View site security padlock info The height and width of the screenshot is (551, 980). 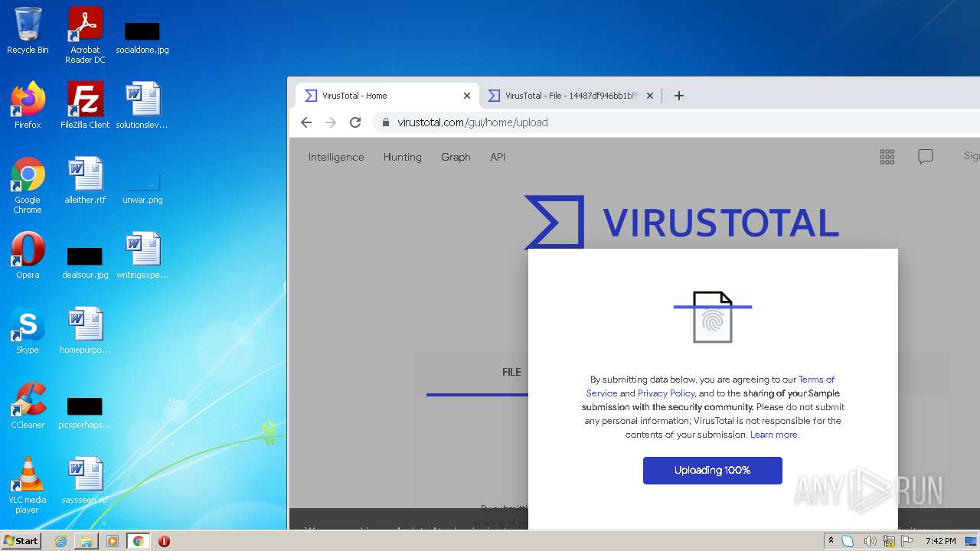pos(385,122)
